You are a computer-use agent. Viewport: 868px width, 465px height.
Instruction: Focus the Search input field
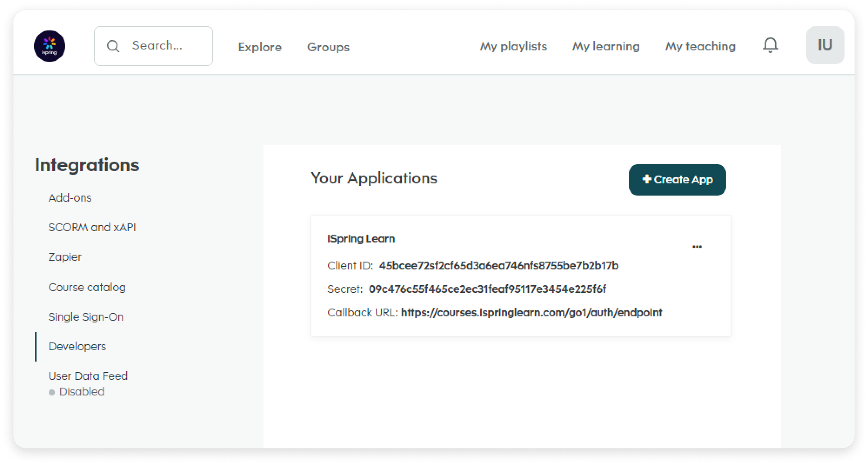[x=154, y=46]
